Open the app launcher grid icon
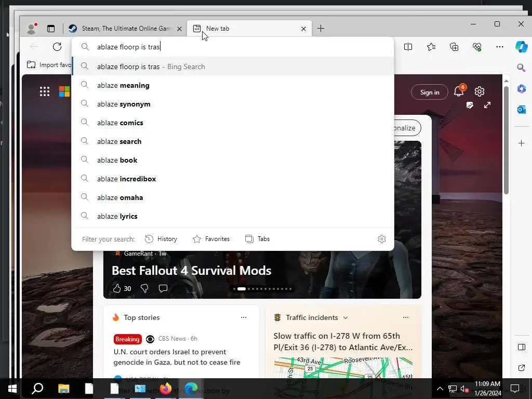Viewport: 532px width, 399px height. [x=45, y=91]
